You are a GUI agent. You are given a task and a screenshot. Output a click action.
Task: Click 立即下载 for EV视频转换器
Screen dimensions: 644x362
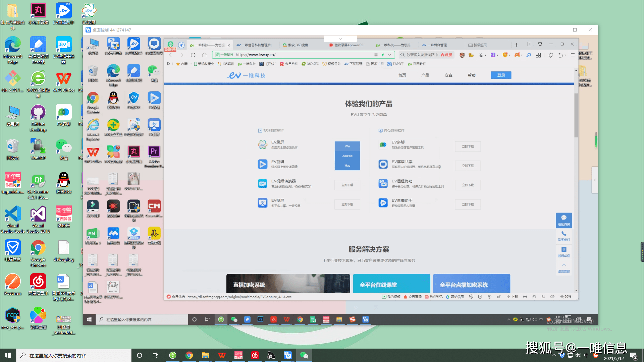click(347, 185)
